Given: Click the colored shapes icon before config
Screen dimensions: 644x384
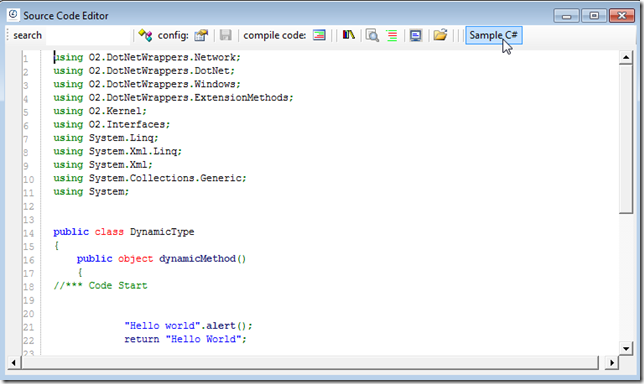Looking at the screenshot, I should pyautogui.click(x=145, y=35).
